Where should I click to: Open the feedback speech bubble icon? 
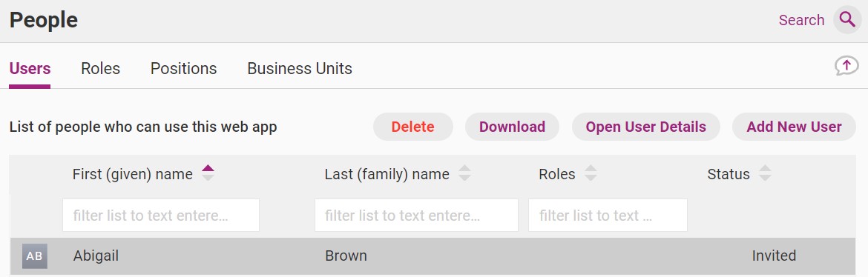[846, 67]
